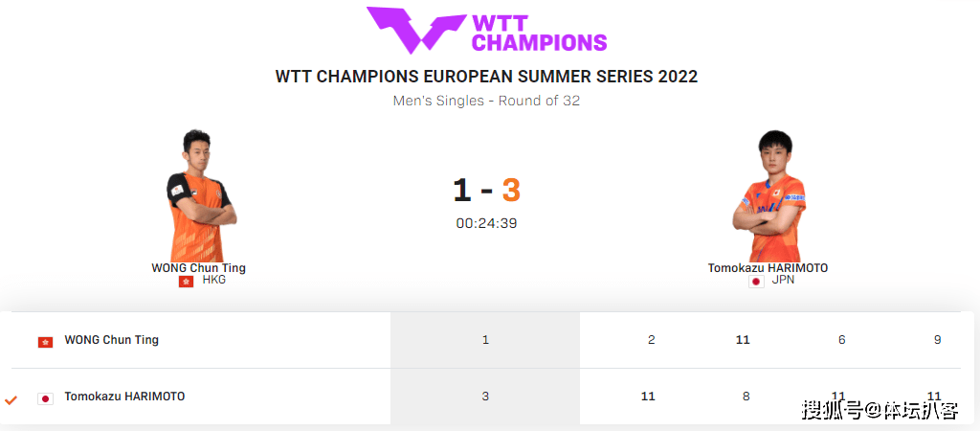Click the Hong Kong flag in the score table
980x431 pixels.
[45, 342]
